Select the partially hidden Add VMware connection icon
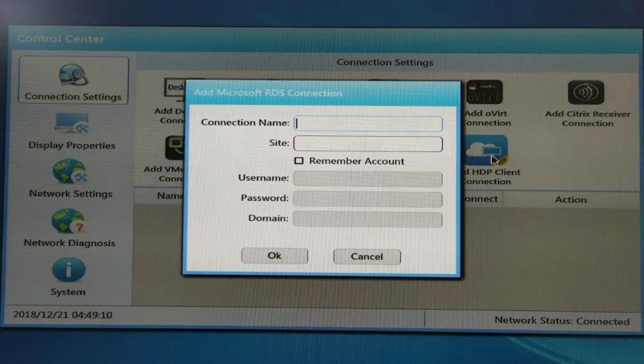 (175, 148)
